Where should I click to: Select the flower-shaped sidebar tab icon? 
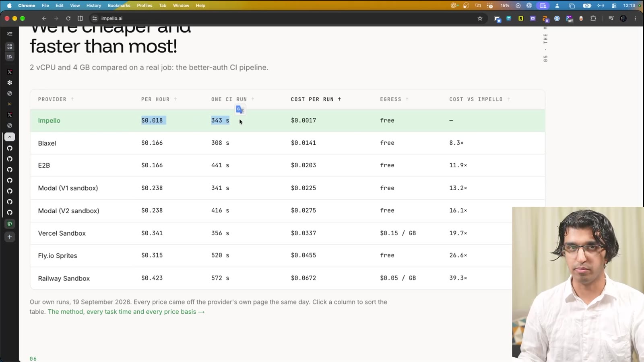tap(10, 82)
